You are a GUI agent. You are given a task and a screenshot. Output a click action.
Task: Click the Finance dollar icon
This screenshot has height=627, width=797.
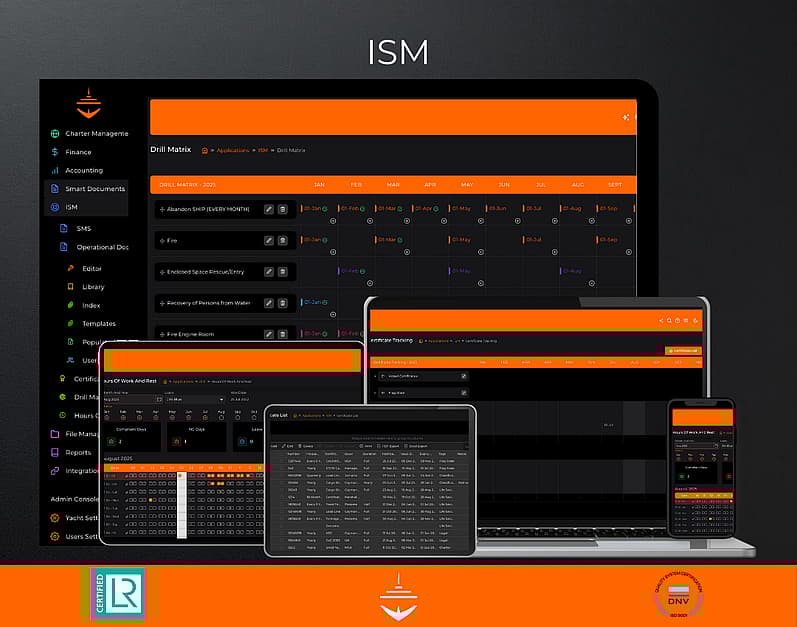(x=55, y=152)
